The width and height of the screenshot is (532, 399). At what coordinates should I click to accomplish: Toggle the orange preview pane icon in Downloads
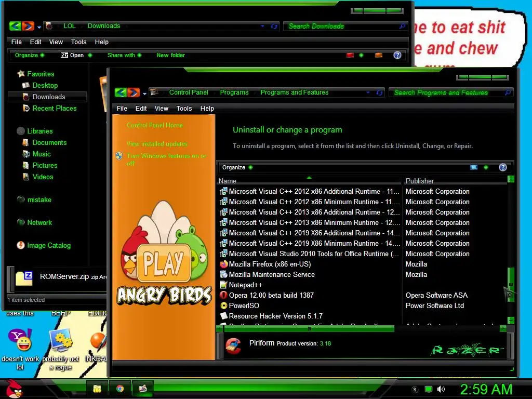[379, 55]
